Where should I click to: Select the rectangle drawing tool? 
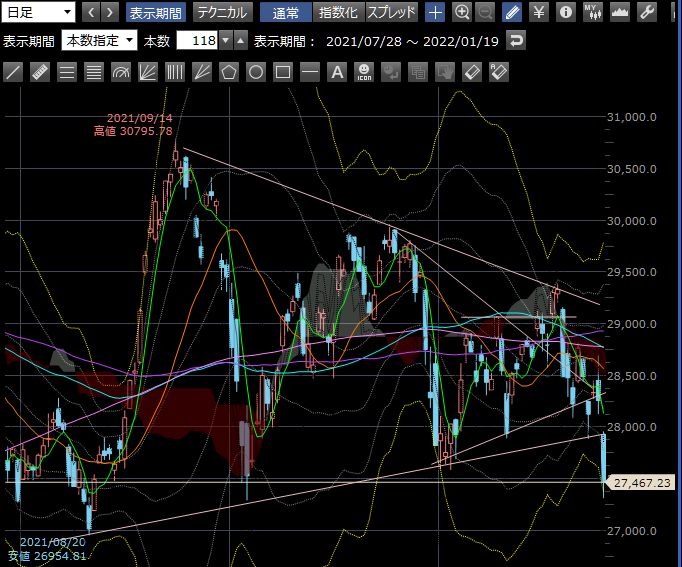point(283,72)
